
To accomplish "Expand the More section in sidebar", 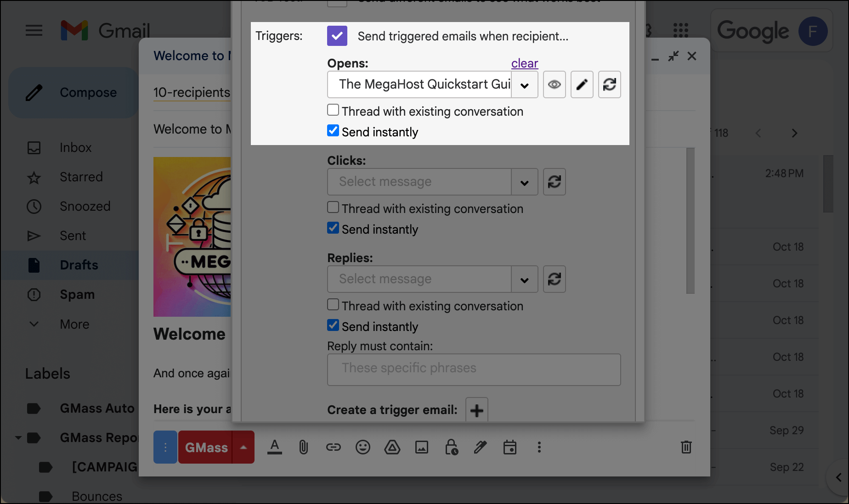I will click(75, 324).
